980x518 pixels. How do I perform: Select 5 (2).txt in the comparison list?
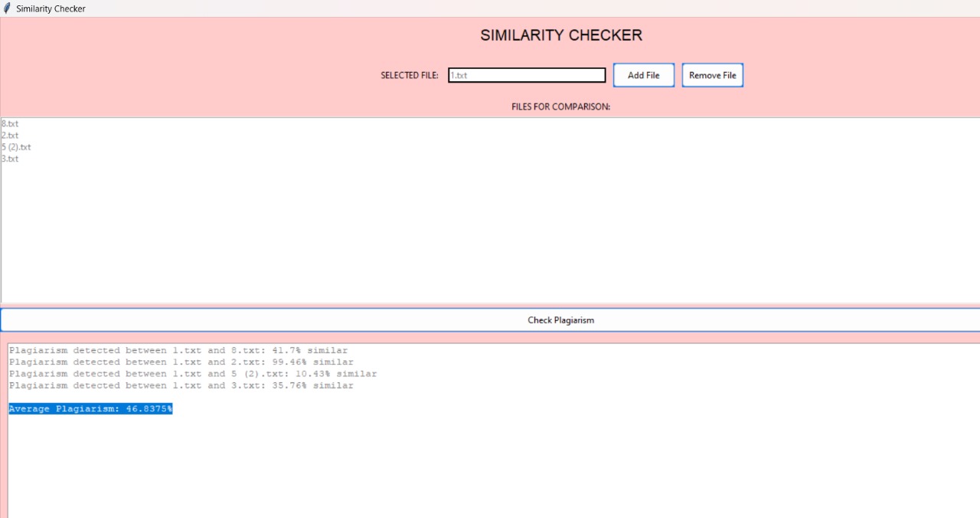pos(16,147)
